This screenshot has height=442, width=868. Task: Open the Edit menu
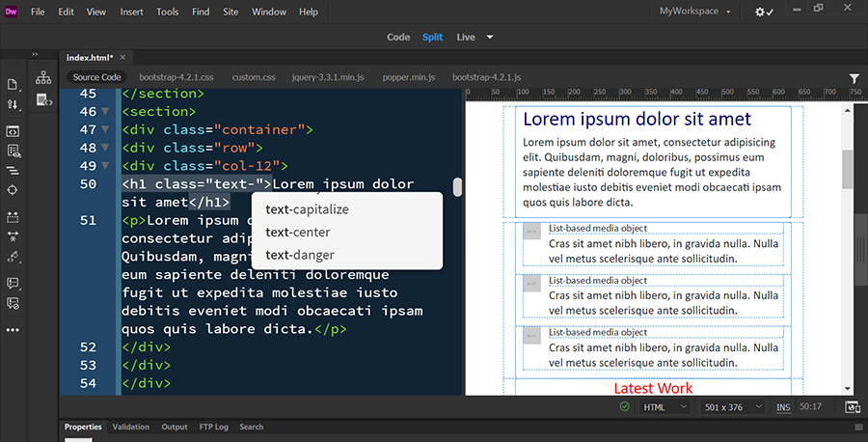[66, 12]
